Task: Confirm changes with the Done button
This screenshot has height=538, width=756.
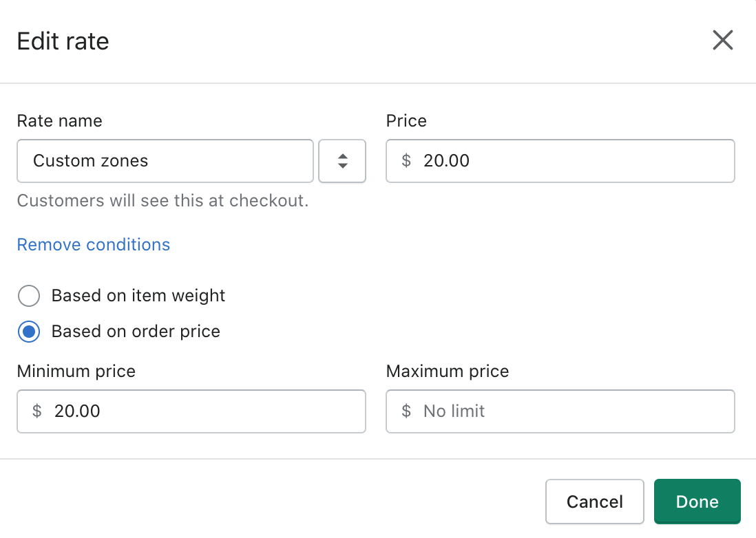Action: coord(697,502)
